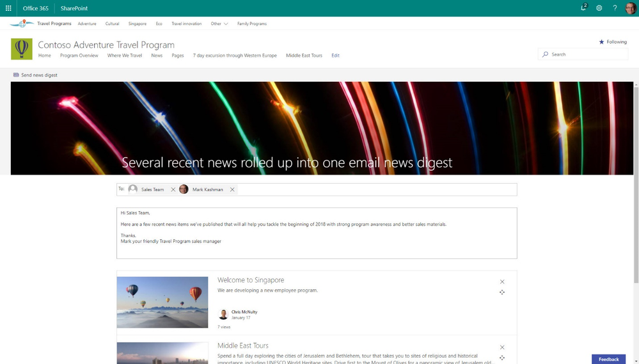Click the digest title in the banner
Viewport: 639px width, 364px height.
(x=287, y=162)
